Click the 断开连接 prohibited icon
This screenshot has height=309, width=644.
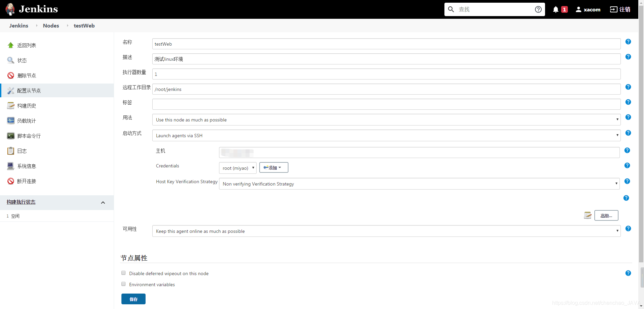tap(11, 181)
